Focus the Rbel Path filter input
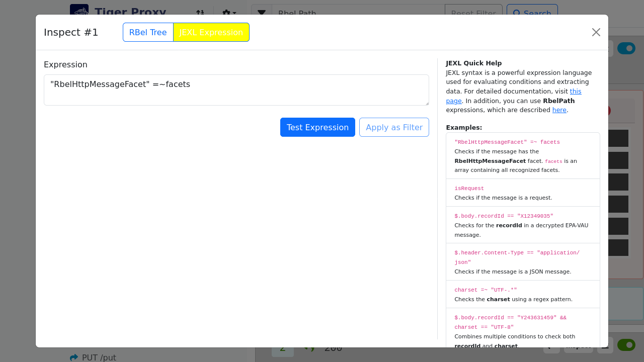Image resolution: width=644 pixels, height=362 pixels. coord(358,14)
